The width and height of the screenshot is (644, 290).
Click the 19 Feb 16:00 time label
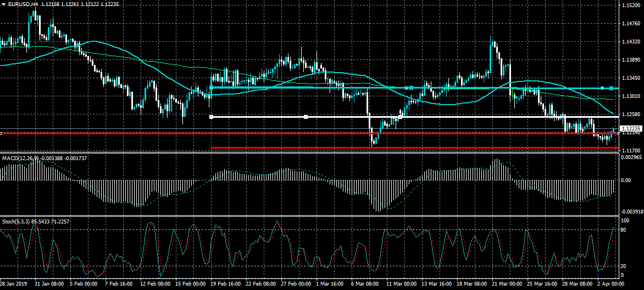(x=225, y=284)
